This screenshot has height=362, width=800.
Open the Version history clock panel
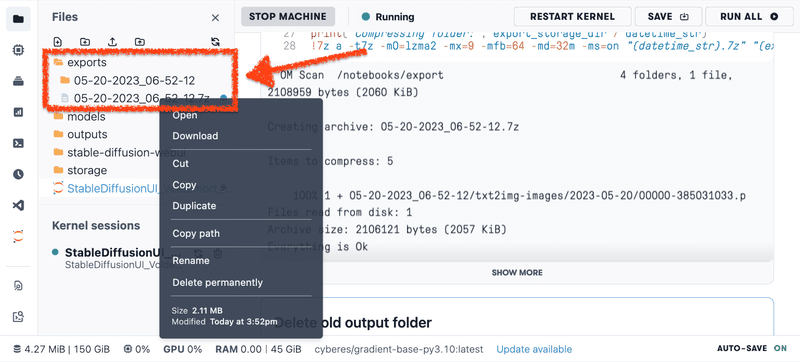pos(18,174)
